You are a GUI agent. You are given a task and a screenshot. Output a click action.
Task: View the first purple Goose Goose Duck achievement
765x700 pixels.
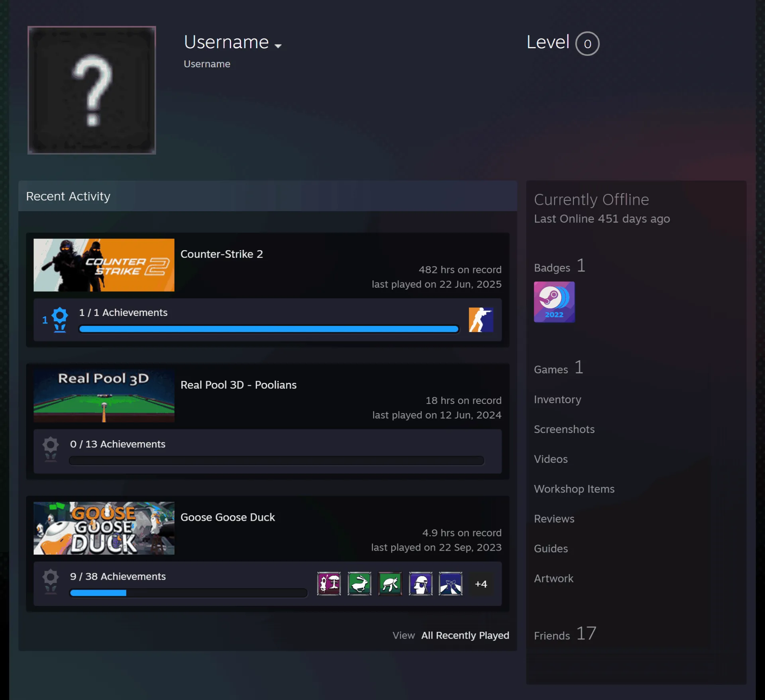point(329,584)
